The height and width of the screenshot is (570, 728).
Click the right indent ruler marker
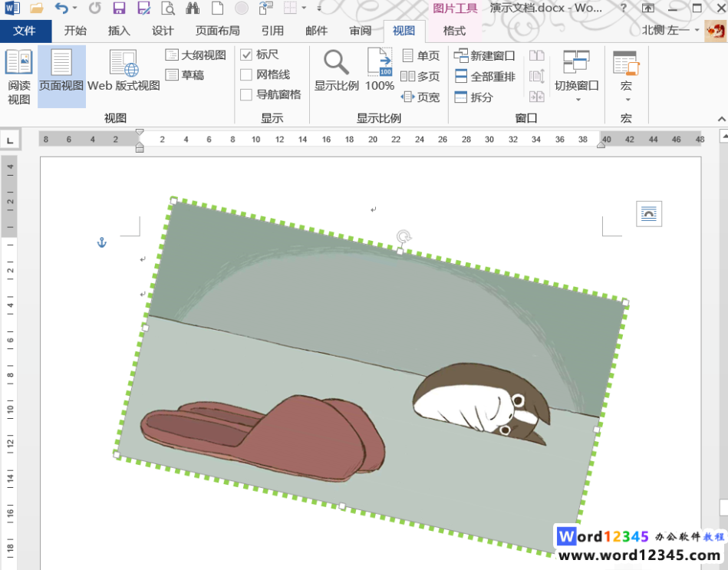(601, 145)
